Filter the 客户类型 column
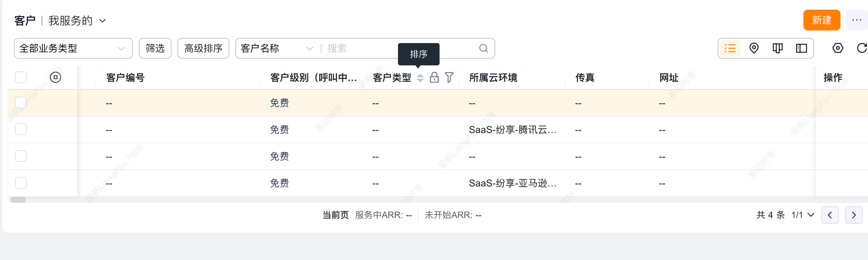Screen dimensions: 868x260 pyautogui.click(x=449, y=77)
